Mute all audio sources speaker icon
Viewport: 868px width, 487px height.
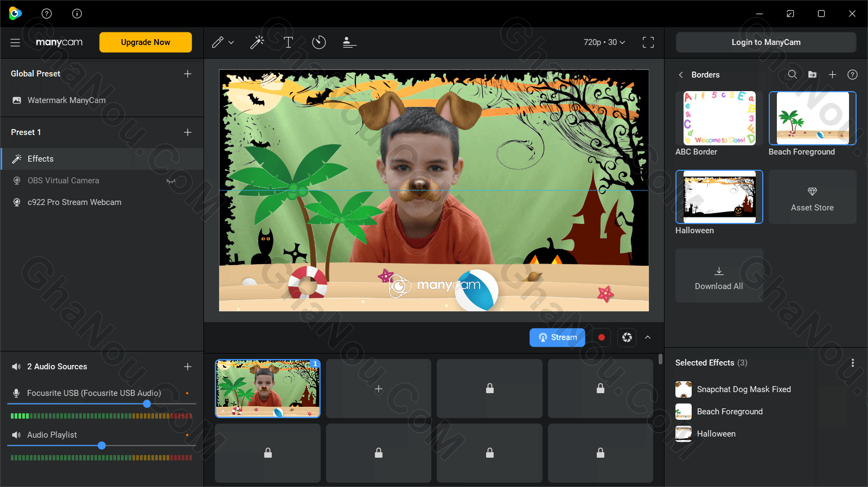[17, 367]
